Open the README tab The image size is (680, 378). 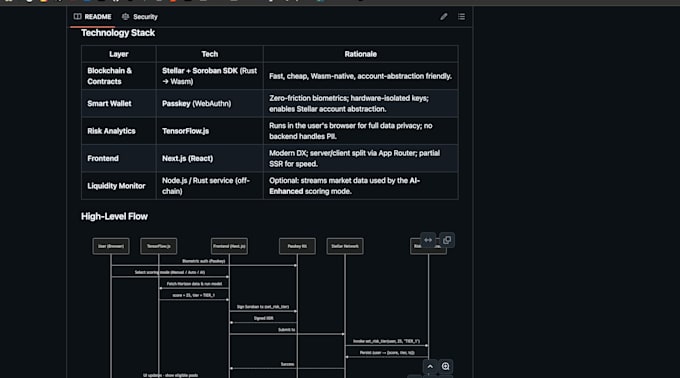coord(92,16)
